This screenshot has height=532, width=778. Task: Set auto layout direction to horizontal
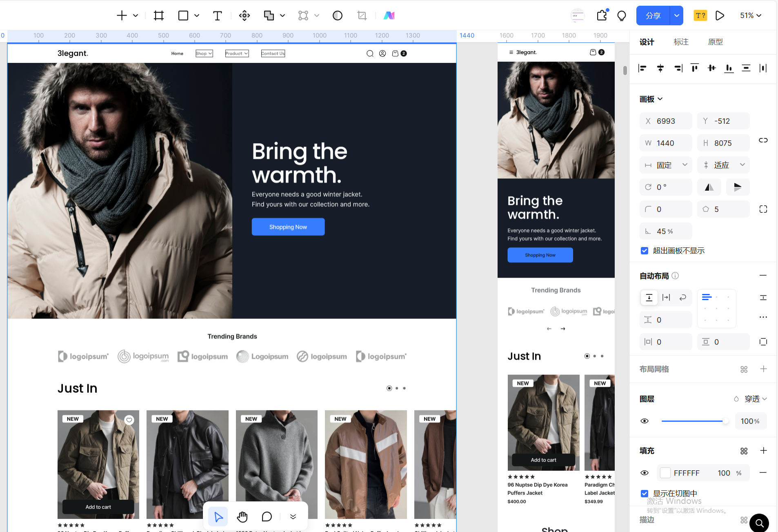[666, 297]
